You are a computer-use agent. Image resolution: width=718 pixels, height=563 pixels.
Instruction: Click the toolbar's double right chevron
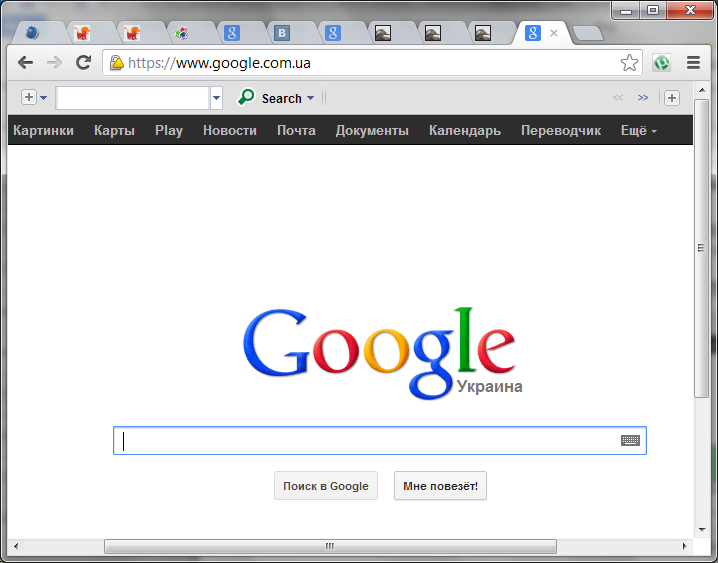pos(643,97)
